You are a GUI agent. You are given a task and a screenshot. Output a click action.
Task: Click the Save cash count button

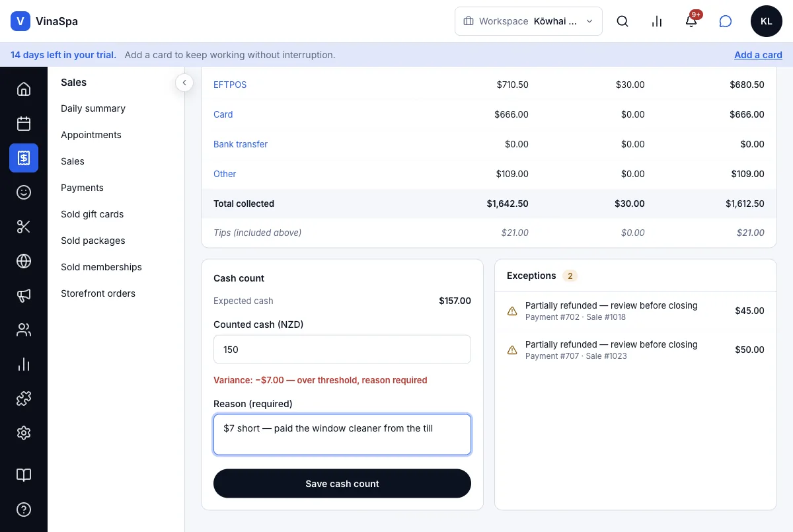coord(342,484)
